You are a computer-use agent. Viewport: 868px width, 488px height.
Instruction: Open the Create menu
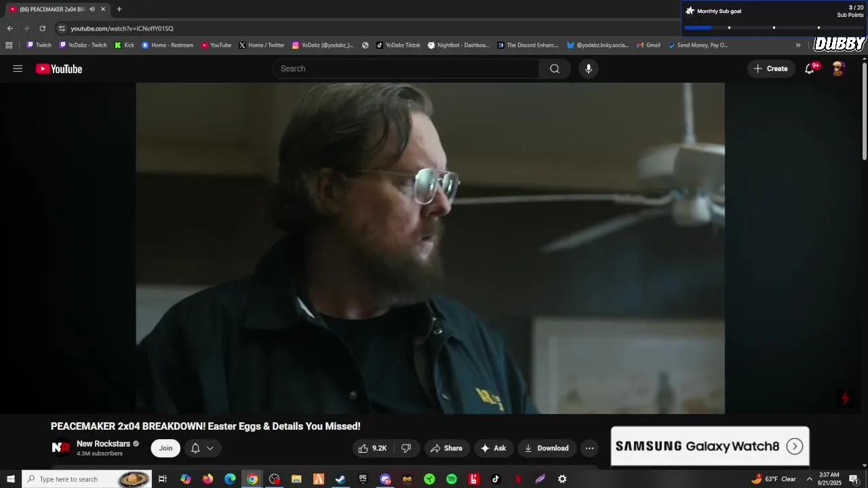click(770, 68)
